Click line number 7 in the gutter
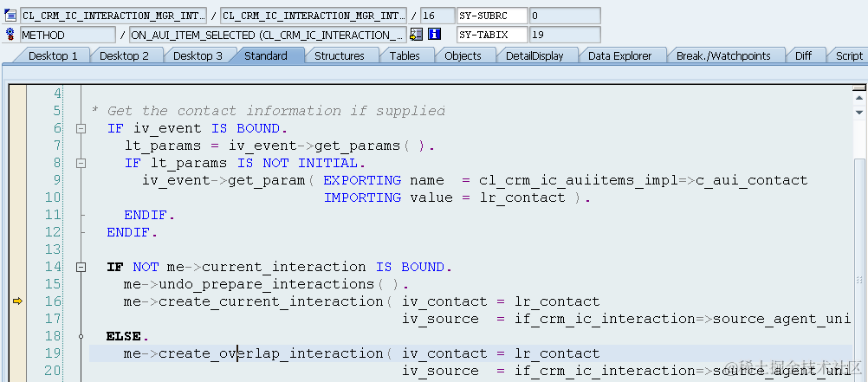The width and height of the screenshot is (868, 382). pos(57,146)
